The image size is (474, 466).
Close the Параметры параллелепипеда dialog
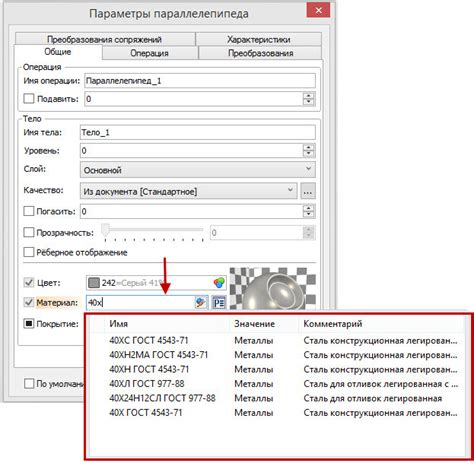318,10
